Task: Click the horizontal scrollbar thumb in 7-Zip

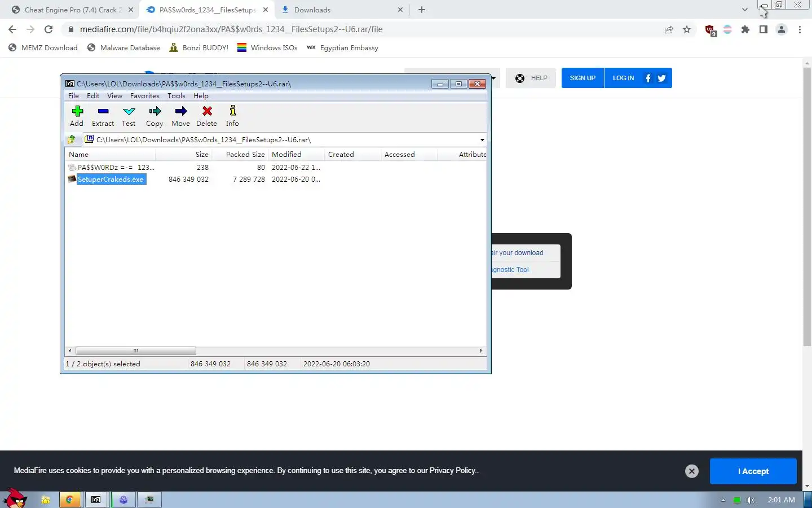Action: 136,351
